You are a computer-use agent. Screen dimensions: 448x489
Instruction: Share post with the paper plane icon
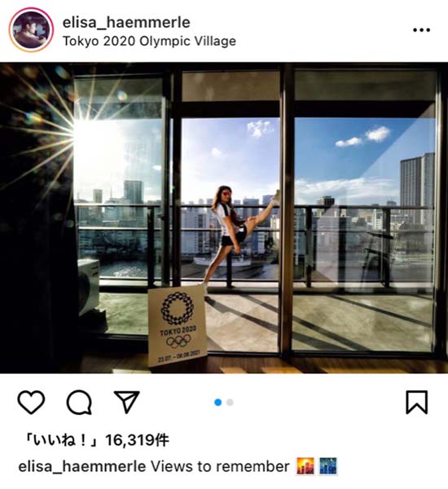point(126,402)
